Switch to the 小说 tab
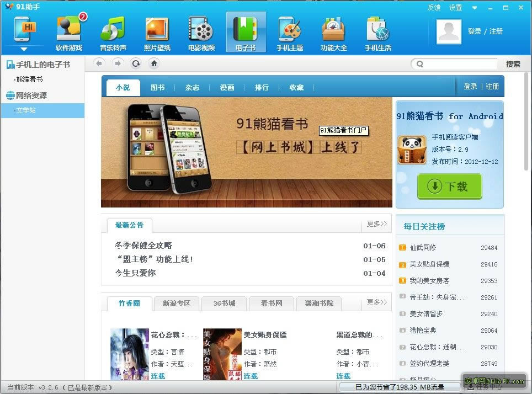Screen dimensions: 532x394 123,88
